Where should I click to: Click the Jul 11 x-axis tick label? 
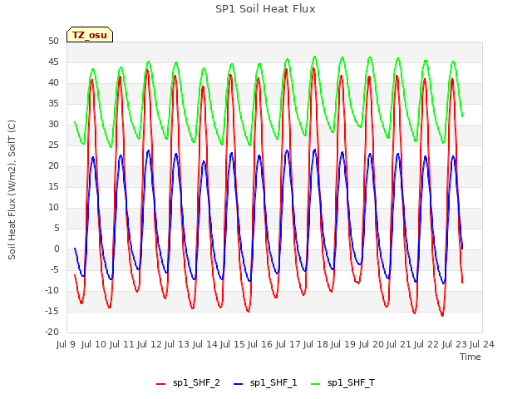coord(121,344)
